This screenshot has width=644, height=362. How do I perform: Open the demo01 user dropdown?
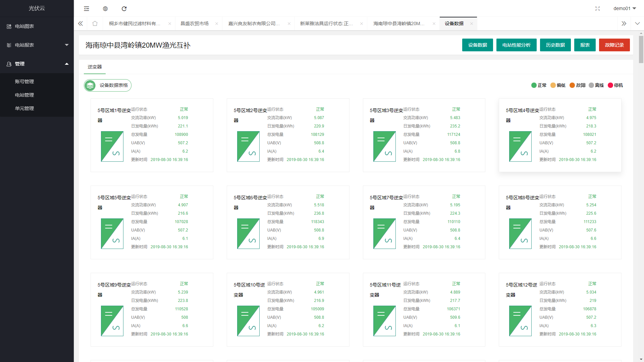coord(624,8)
